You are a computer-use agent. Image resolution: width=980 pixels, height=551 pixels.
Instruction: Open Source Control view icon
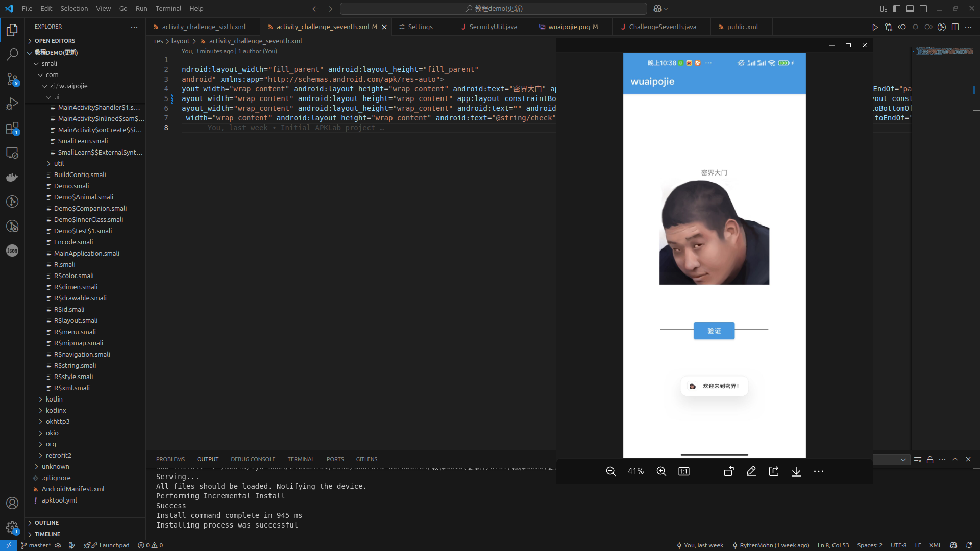point(12,79)
